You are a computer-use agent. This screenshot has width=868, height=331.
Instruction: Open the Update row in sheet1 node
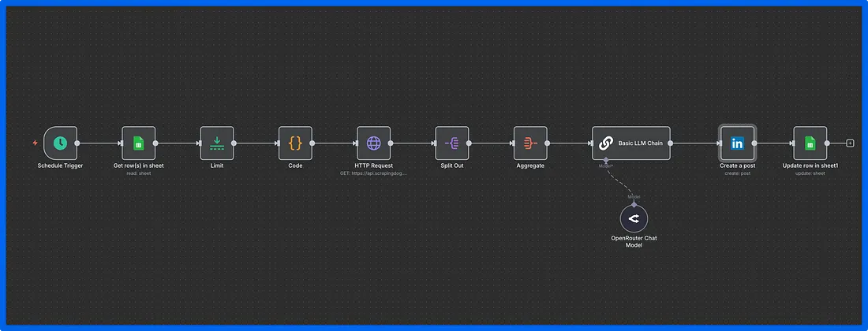(x=810, y=143)
